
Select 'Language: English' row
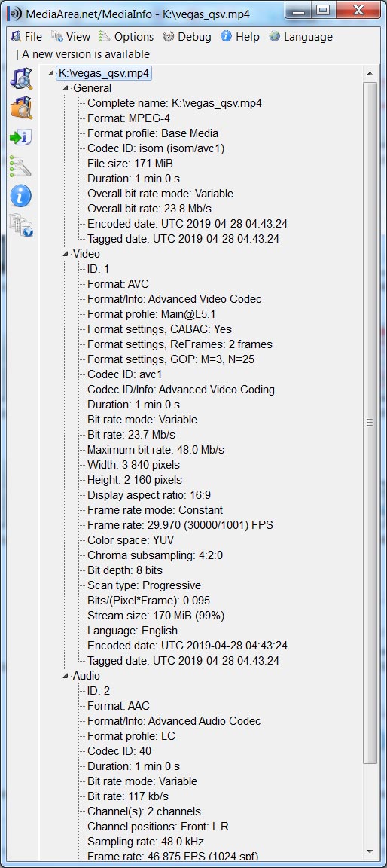(x=133, y=631)
